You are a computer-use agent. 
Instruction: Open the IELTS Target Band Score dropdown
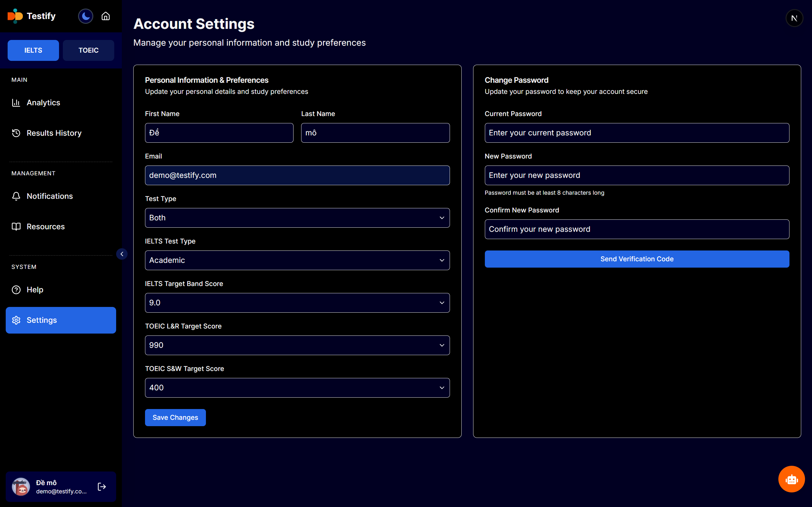(297, 303)
